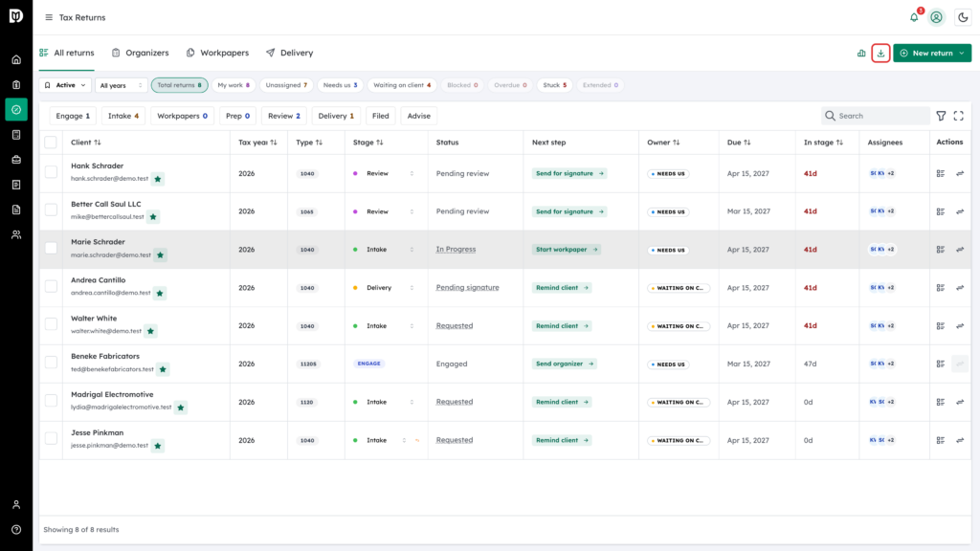This screenshot has width=980, height=551.
Task: Open the row details icon for Beneke Fabricators
Action: click(941, 364)
